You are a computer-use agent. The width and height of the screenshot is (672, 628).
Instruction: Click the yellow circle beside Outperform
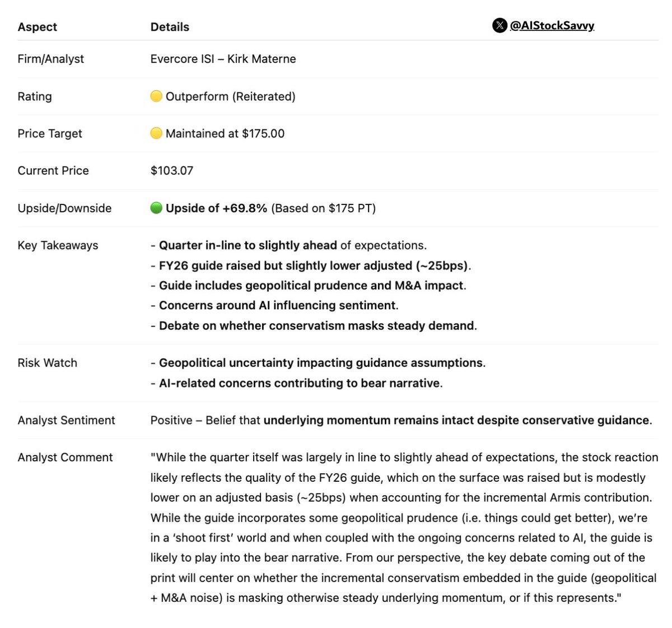point(156,96)
